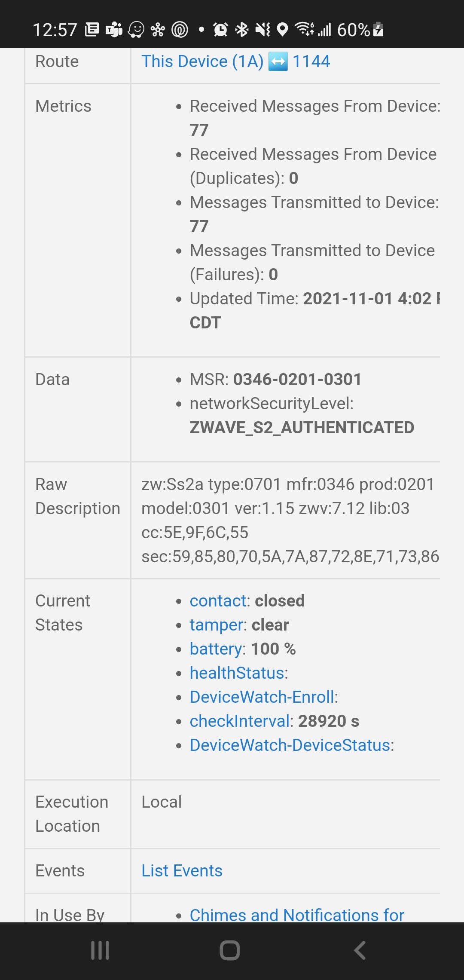
Task: Open the List Events link
Action: coord(182,871)
